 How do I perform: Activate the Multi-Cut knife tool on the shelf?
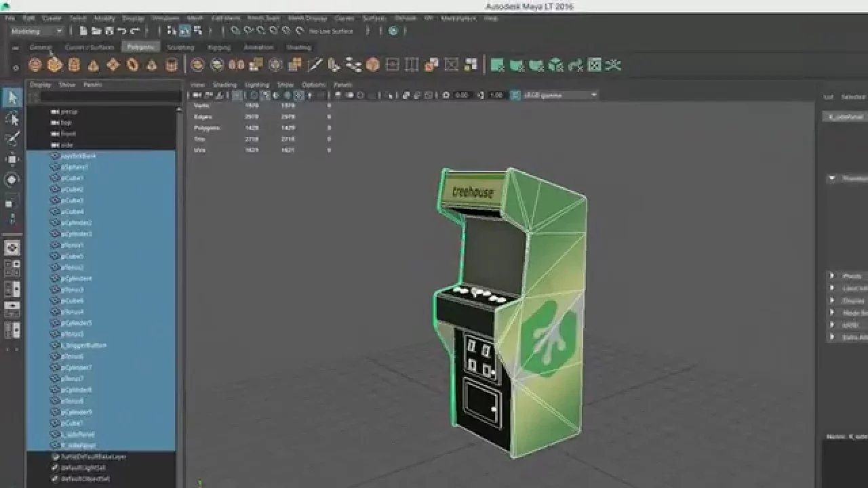315,65
